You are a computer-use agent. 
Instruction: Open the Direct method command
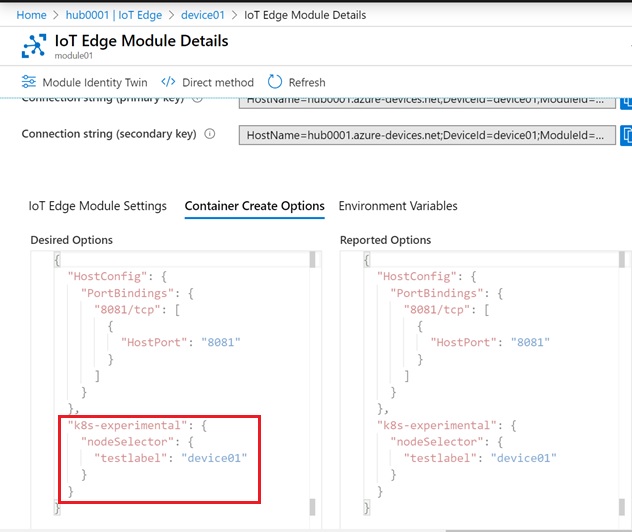pyautogui.click(x=208, y=82)
